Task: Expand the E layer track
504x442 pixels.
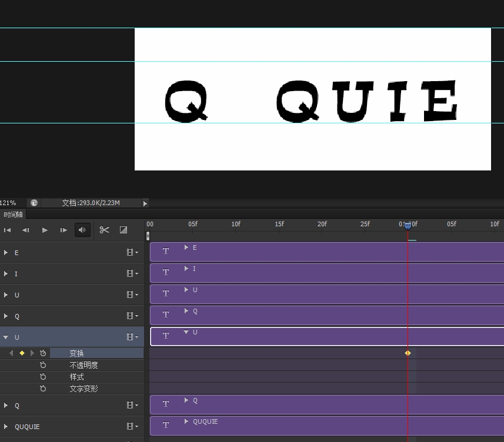Action: click(6, 253)
